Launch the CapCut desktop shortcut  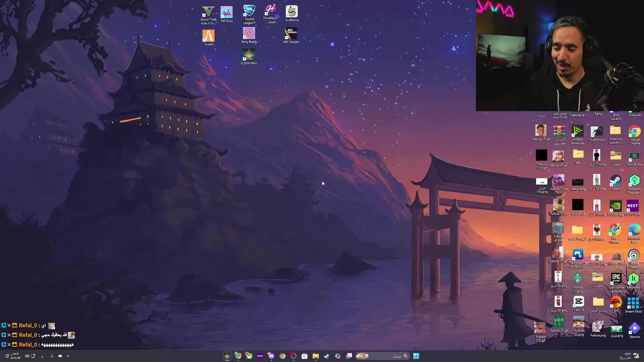(x=579, y=304)
